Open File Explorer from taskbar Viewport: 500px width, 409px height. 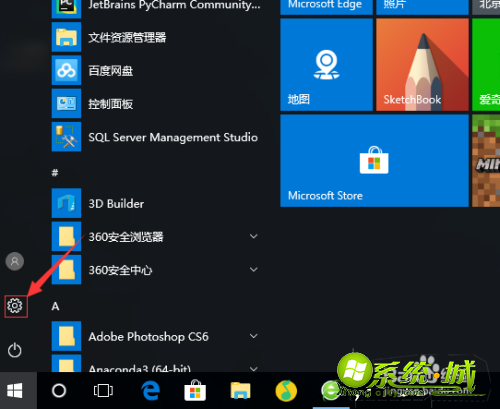pyautogui.click(x=240, y=390)
